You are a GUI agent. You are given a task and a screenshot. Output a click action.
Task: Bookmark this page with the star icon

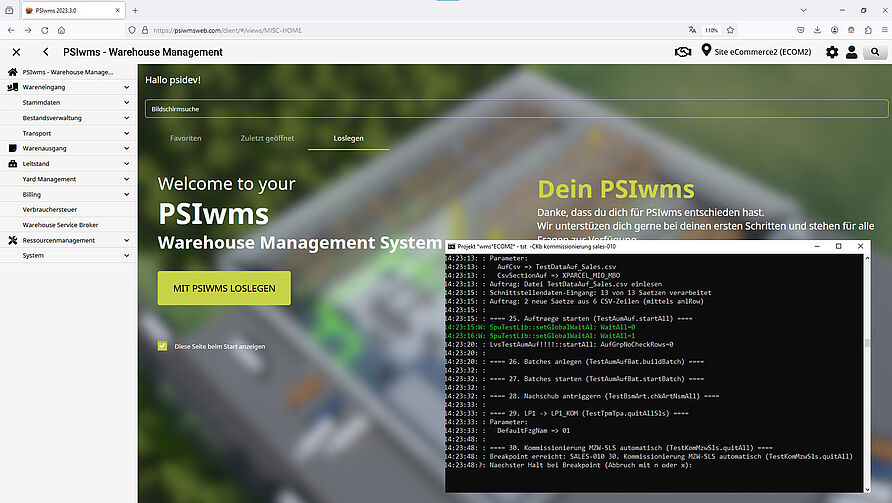[730, 30]
